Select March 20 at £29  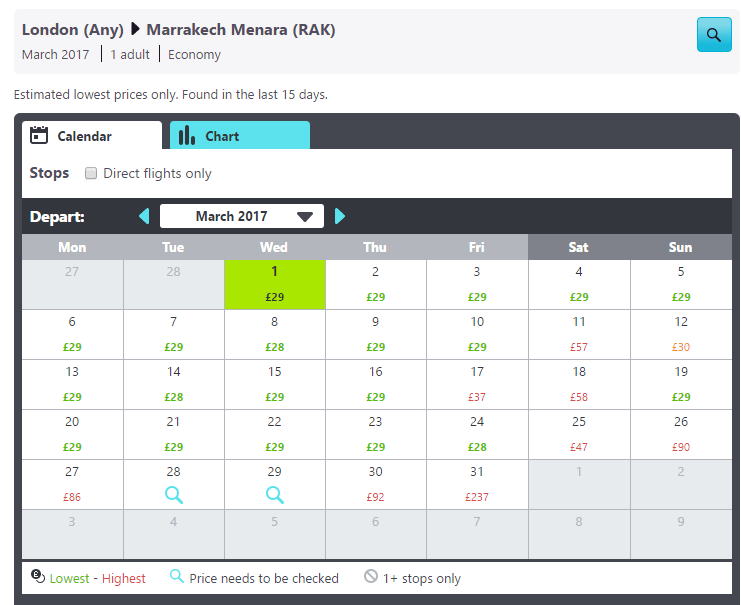click(x=72, y=435)
